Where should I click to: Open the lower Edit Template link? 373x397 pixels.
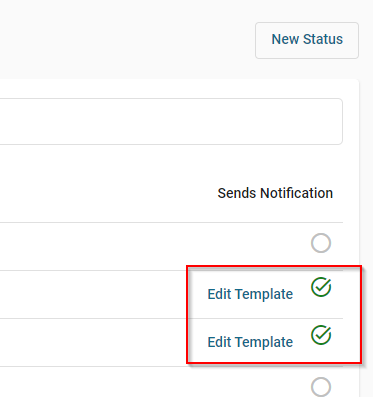click(250, 342)
